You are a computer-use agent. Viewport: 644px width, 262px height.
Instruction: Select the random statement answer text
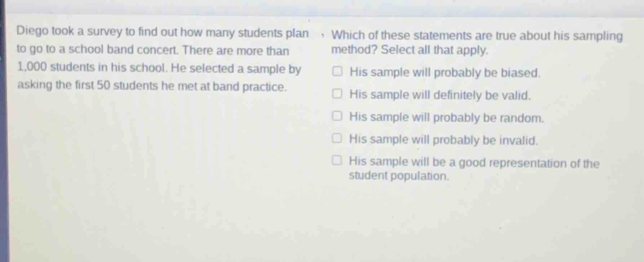[x=446, y=117]
